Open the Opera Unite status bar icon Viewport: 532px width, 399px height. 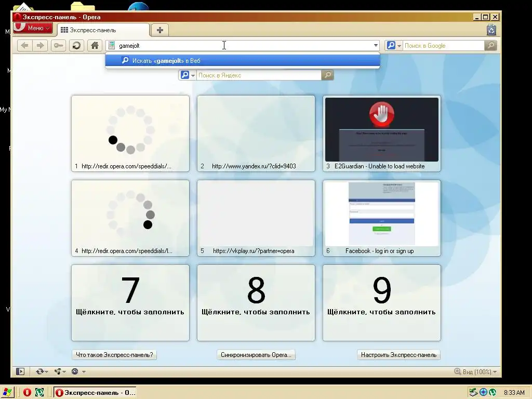[x=58, y=371]
